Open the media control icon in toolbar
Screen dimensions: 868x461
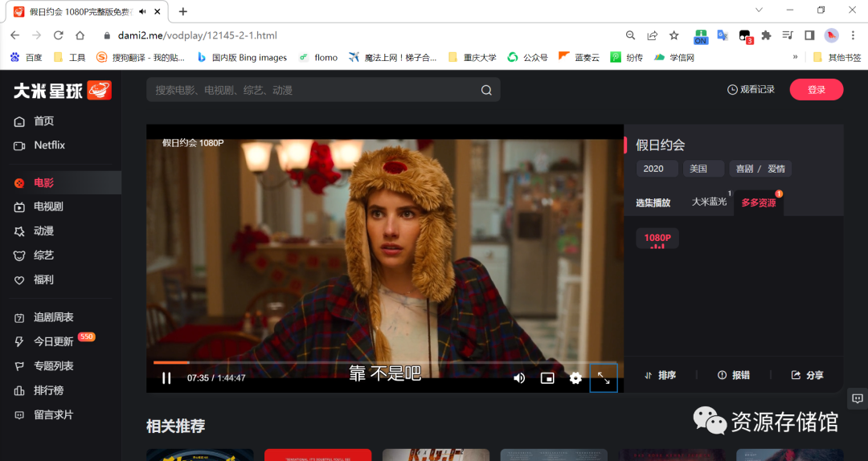(x=788, y=35)
